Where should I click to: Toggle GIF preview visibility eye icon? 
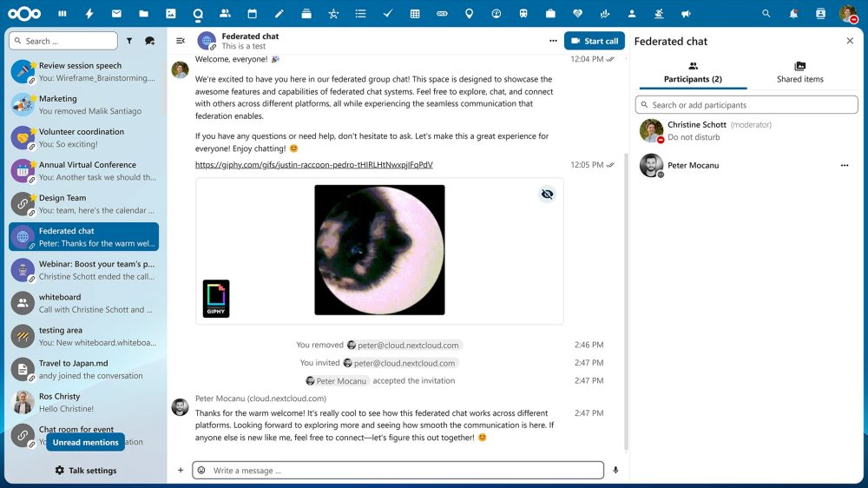point(547,195)
